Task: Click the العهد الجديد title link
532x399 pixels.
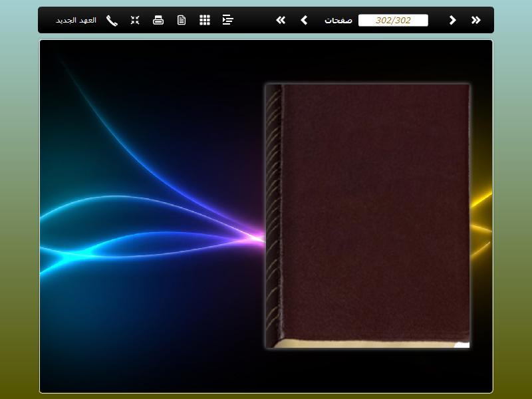Action: coord(76,20)
